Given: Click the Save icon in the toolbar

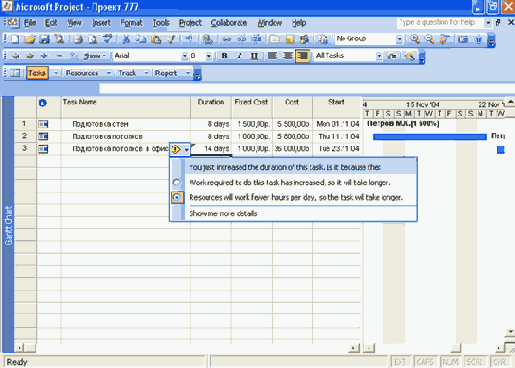Looking at the screenshot, I should click(44, 39).
